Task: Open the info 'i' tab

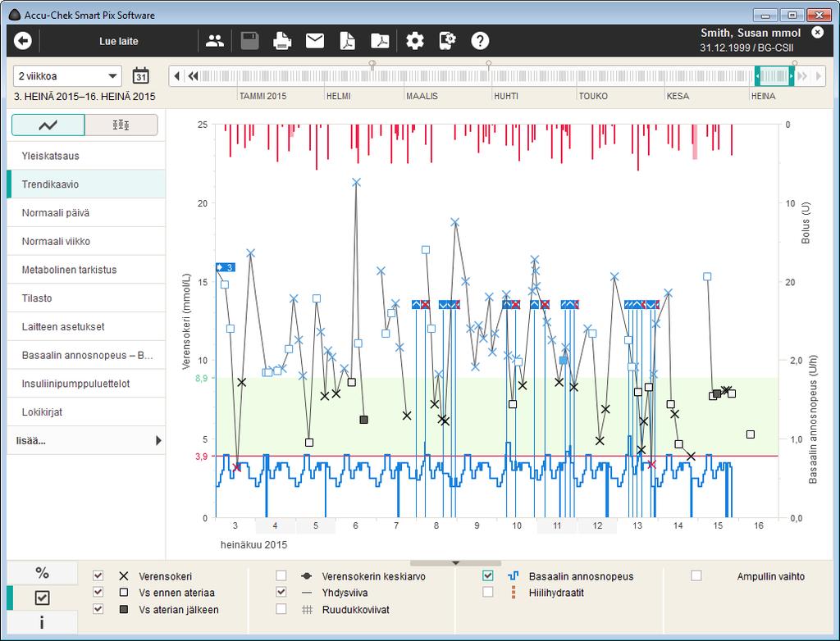Action: (43, 622)
